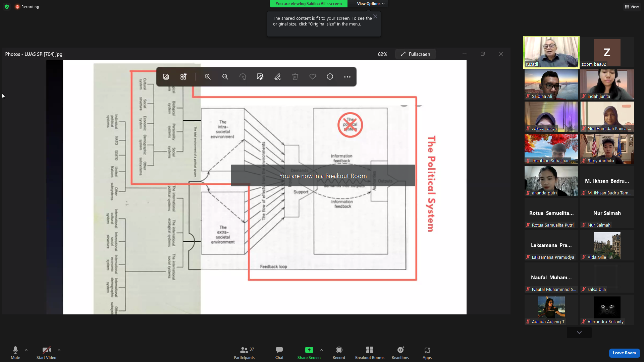The image size is (644, 362).
Task: Select Alda Mile's participant tile
Action: (x=607, y=245)
